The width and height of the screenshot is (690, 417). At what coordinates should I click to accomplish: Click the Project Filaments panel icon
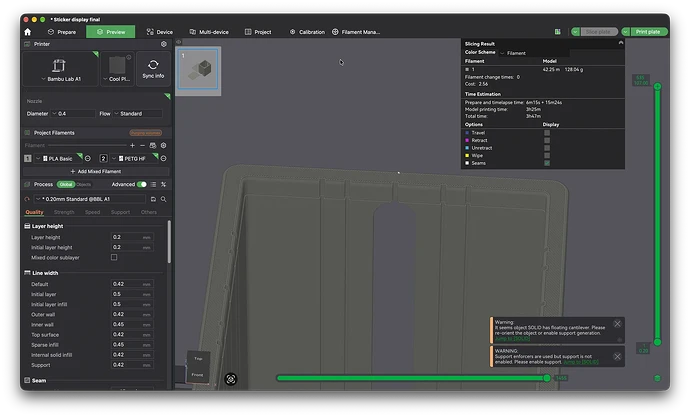(27, 132)
